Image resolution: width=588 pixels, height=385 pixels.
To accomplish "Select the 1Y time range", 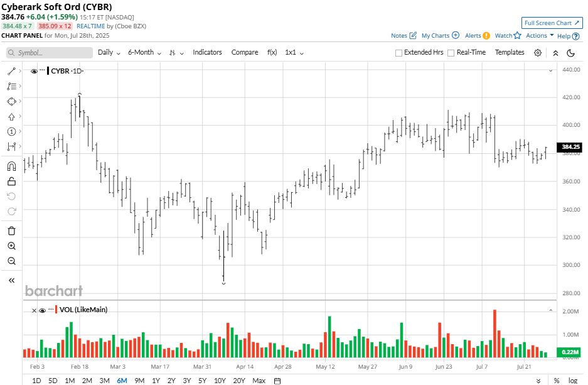I will tap(156, 381).
